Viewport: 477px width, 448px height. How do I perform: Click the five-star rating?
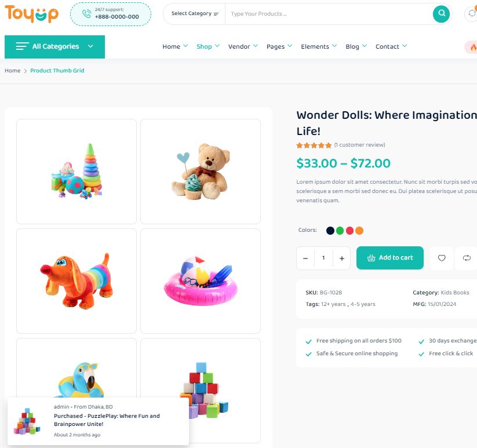pyautogui.click(x=314, y=145)
